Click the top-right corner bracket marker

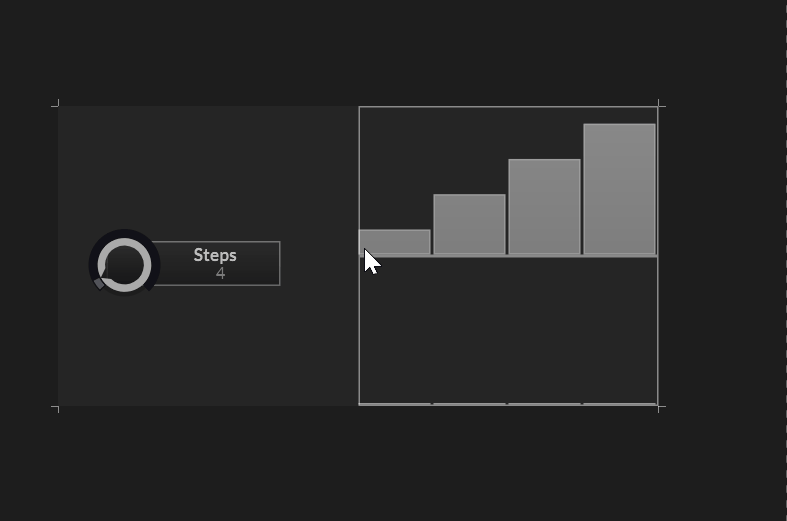click(660, 103)
